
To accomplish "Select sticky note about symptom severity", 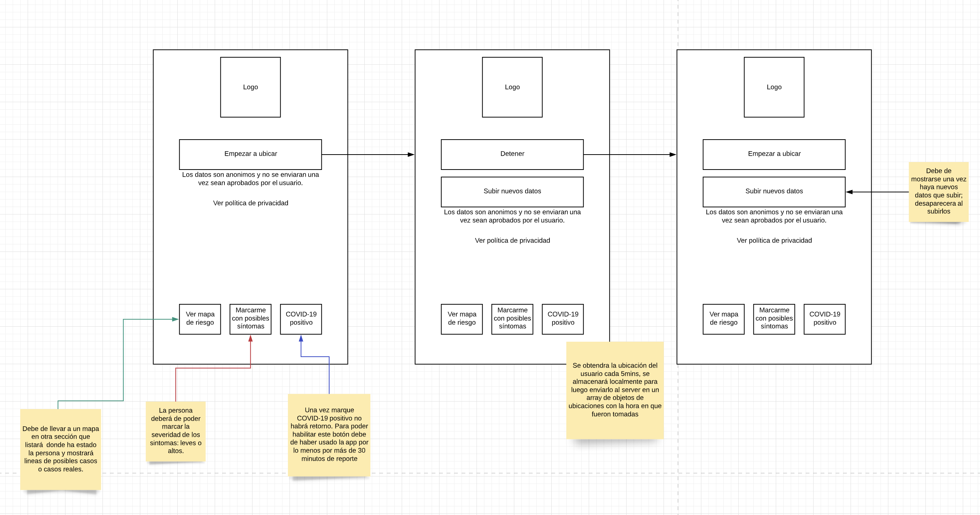I will pos(175,431).
